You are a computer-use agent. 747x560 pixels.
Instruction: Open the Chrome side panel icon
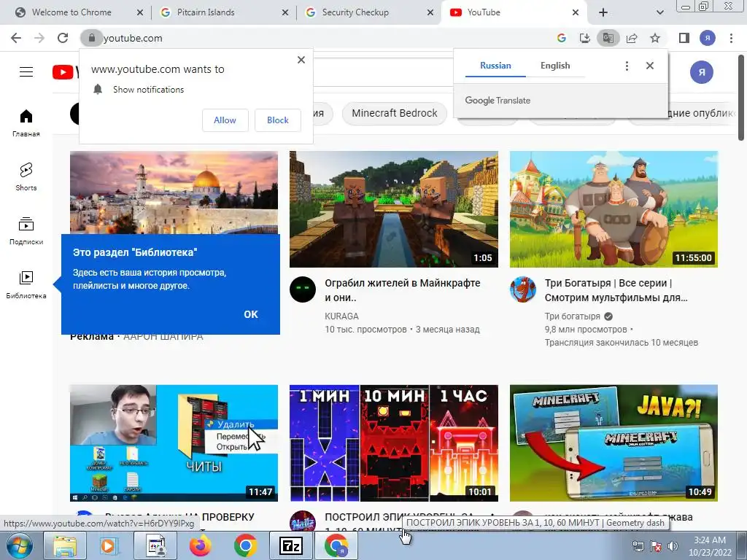[684, 38]
